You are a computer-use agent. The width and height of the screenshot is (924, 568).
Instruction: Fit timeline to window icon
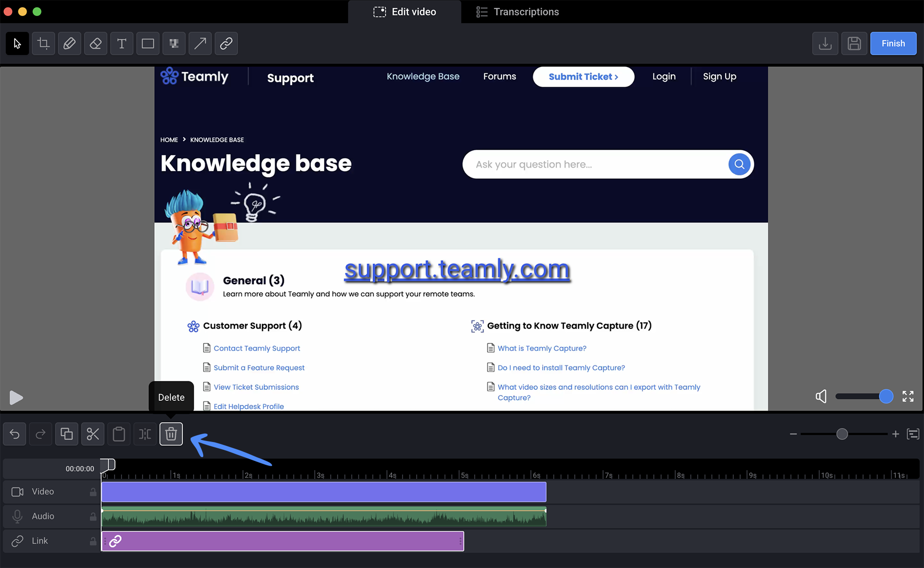click(x=913, y=434)
